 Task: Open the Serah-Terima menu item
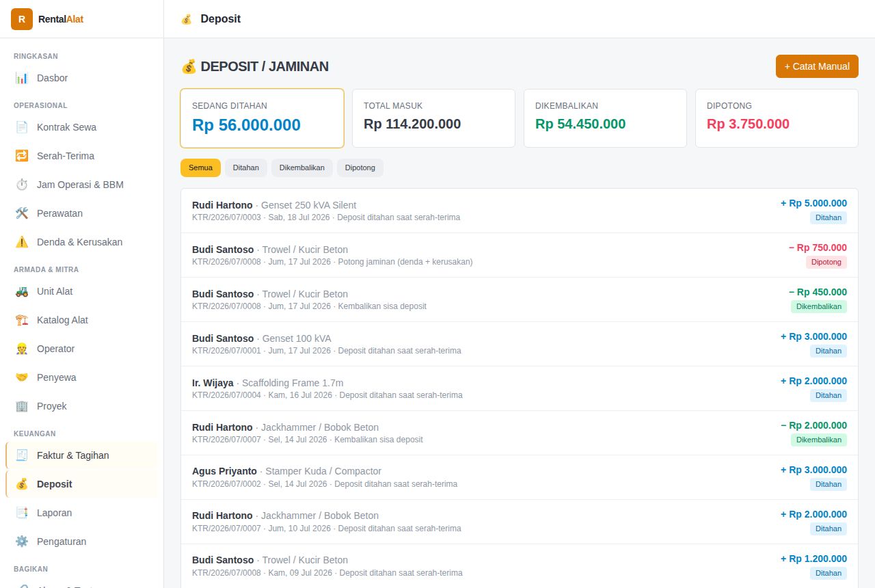click(81, 156)
